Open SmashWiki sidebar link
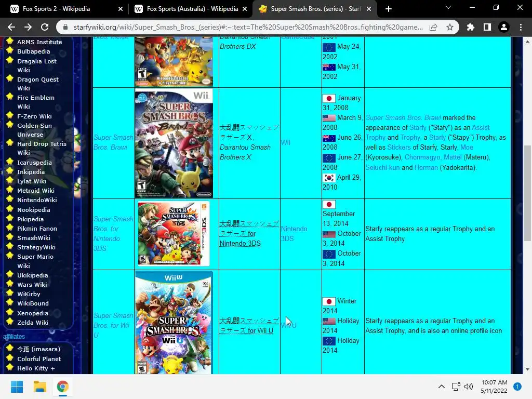Screen dimensions: 532x399 pos(34,238)
